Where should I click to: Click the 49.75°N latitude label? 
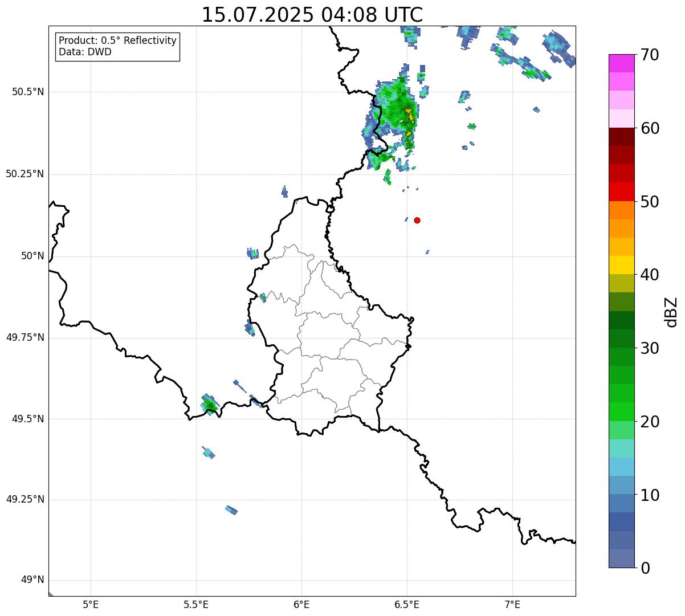tap(25, 337)
